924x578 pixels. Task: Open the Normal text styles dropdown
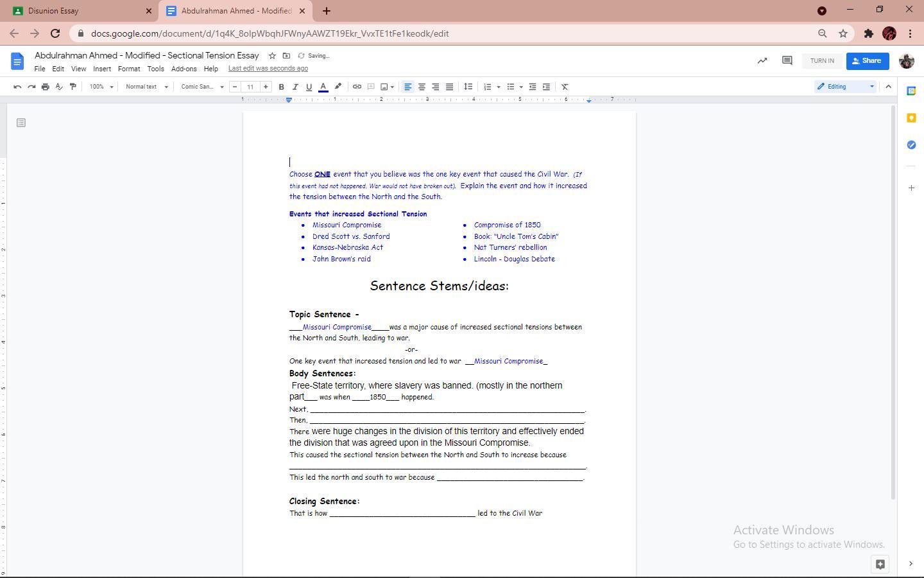coord(147,87)
